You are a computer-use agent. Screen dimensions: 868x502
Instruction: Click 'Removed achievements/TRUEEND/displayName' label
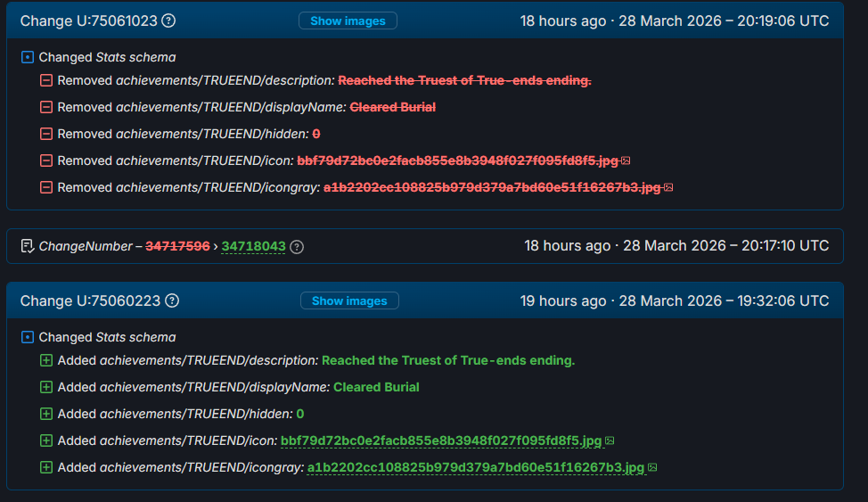(202, 107)
